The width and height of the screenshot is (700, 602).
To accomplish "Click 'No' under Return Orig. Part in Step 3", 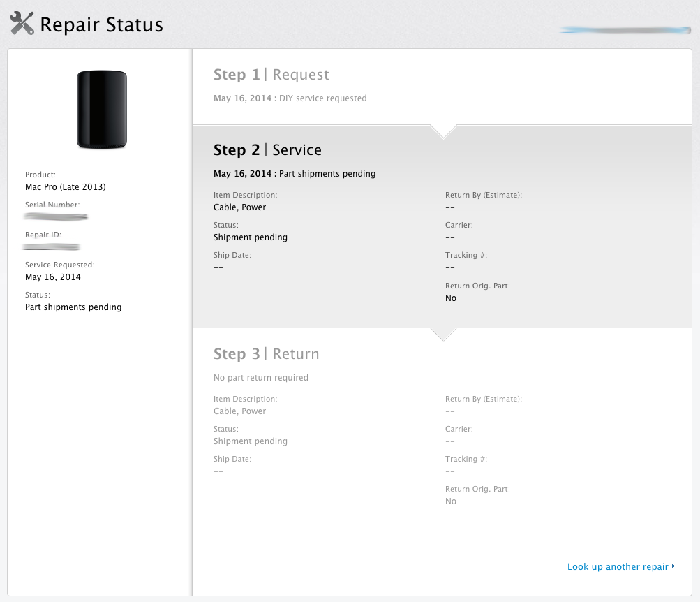I will pos(450,501).
